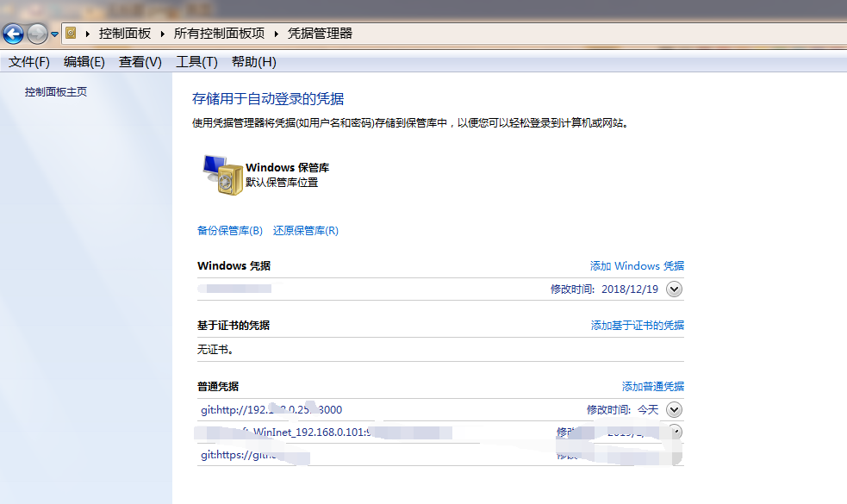Click the 存储用于自动登录的凭据 heading
Image resolution: width=847 pixels, height=504 pixels.
point(268,99)
